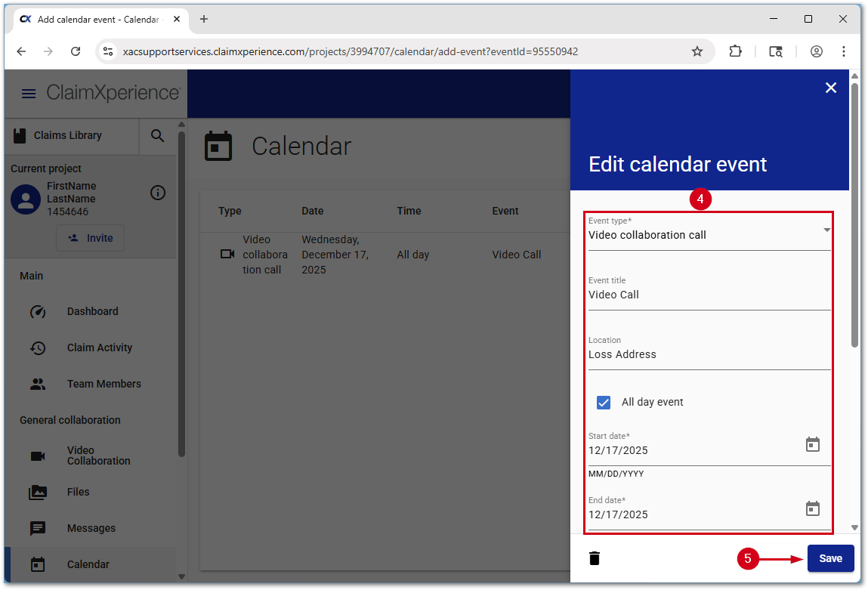This screenshot has height=590, width=868.
Task: Click the Invite button
Action: point(91,238)
